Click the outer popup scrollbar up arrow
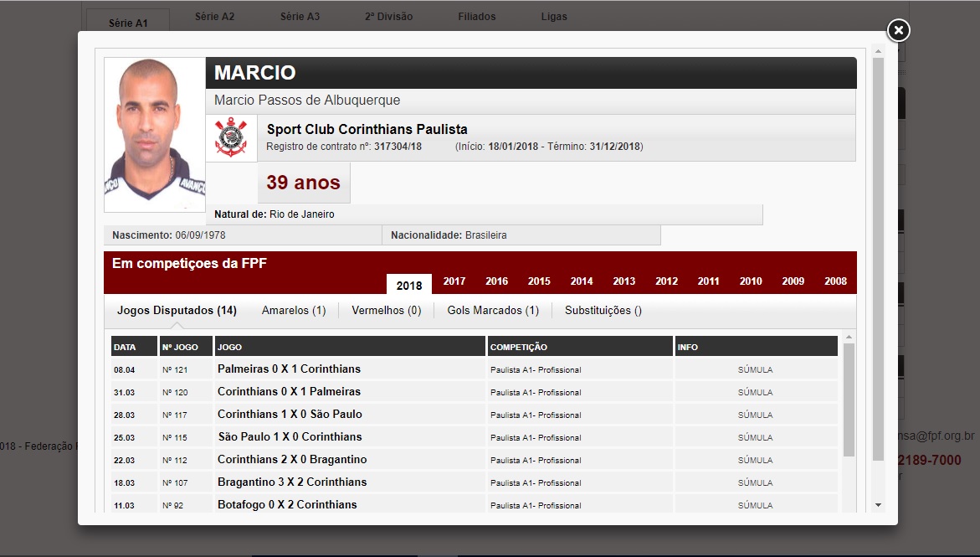This screenshot has width=980, height=557. pos(878,51)
